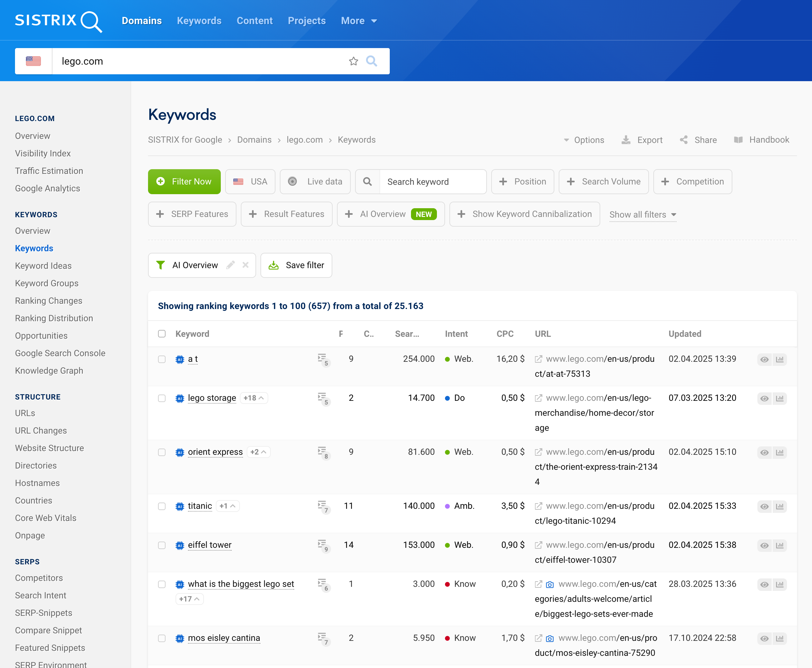812x668 pixels.
Task: Open chart history icon for lego storage row
Action: tap(780, 398)
